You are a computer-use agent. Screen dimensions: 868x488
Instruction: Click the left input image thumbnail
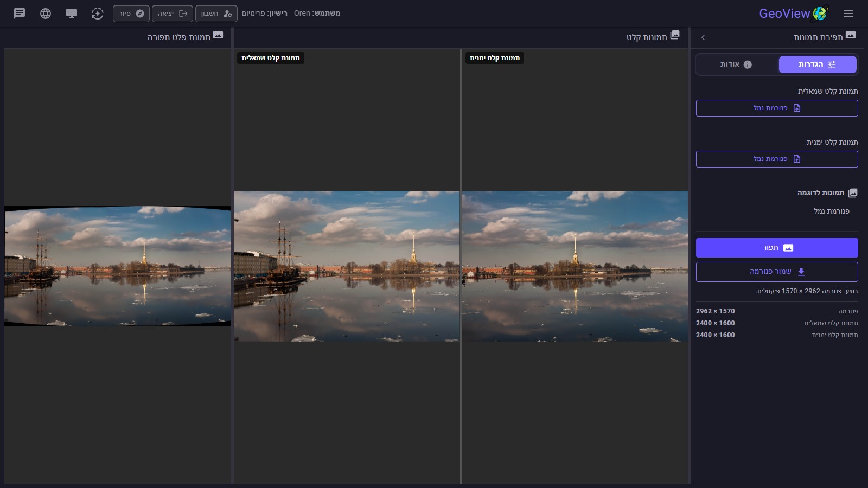347,266
